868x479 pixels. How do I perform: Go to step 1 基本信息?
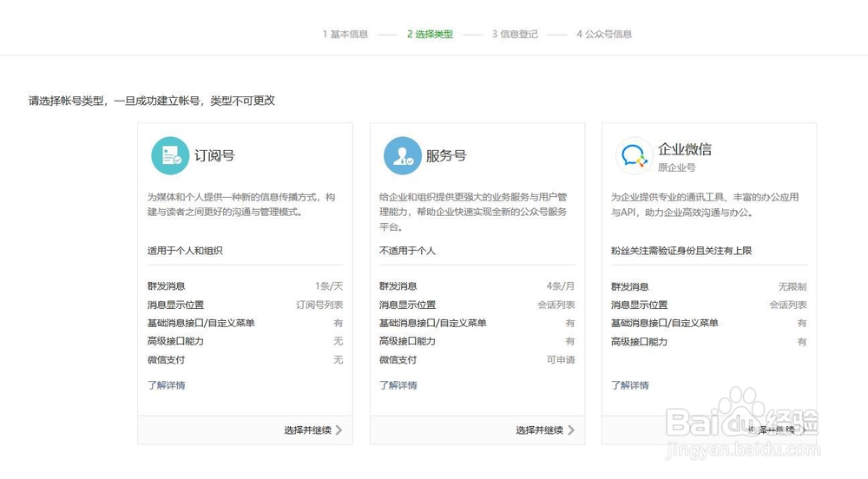coord(345,35)
